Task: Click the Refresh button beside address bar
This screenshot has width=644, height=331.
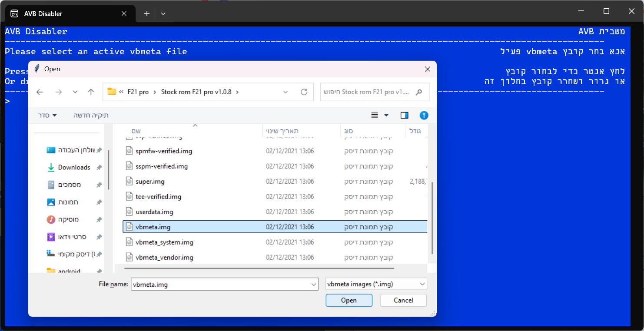Action: point(304,92)
